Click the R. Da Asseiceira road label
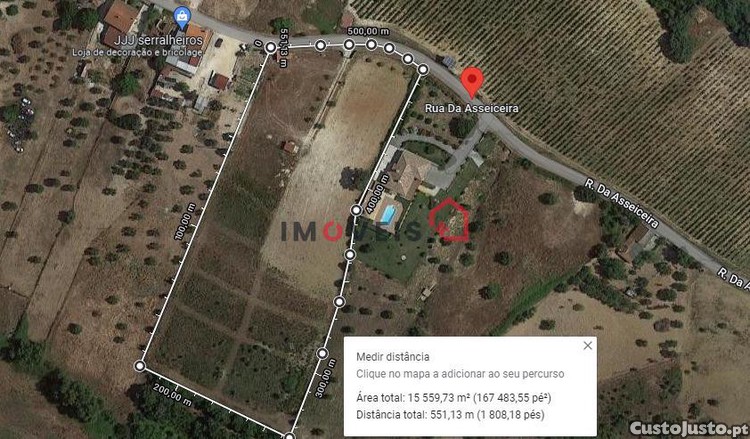Screen dimensions: 750x439 pyautogui.click(x=621, y=203)
